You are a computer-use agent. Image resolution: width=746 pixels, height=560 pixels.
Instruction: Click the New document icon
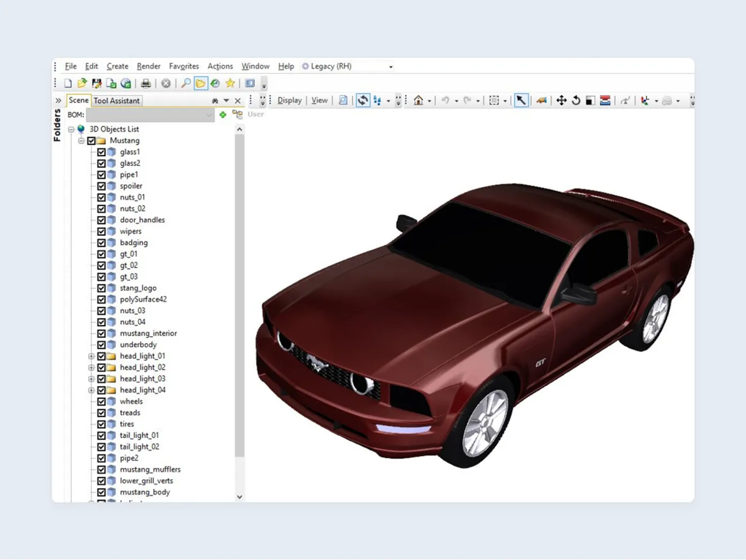68,83
